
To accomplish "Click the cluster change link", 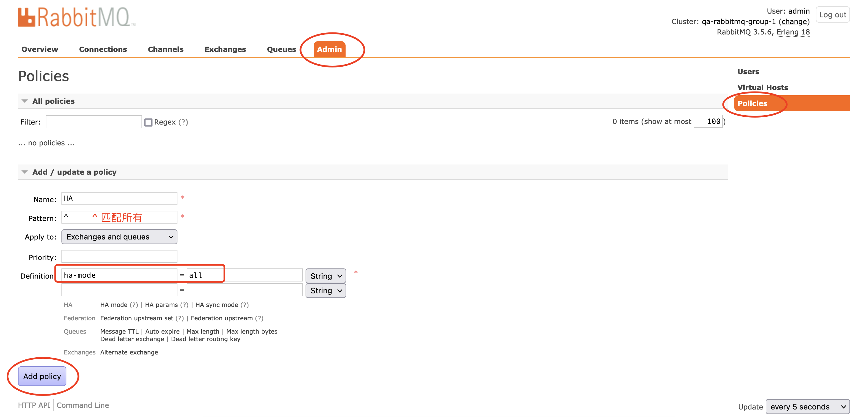I will tap(794, 21).
